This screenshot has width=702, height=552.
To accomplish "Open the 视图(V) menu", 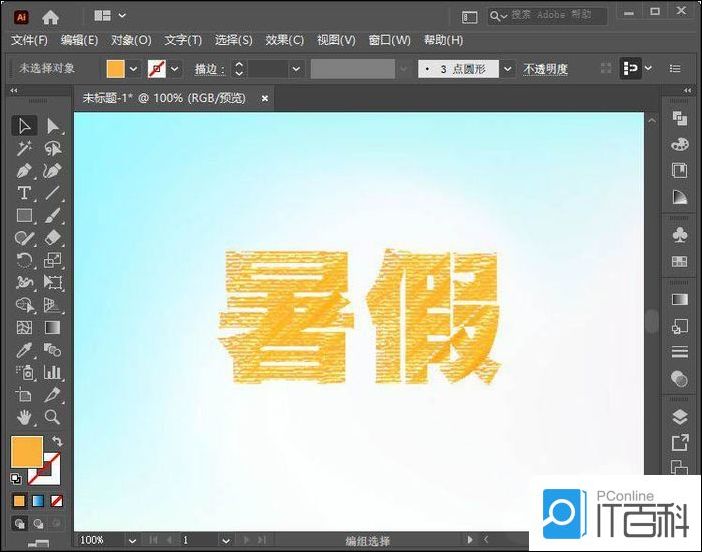I will pyautogui.click(x=336, y=40).
